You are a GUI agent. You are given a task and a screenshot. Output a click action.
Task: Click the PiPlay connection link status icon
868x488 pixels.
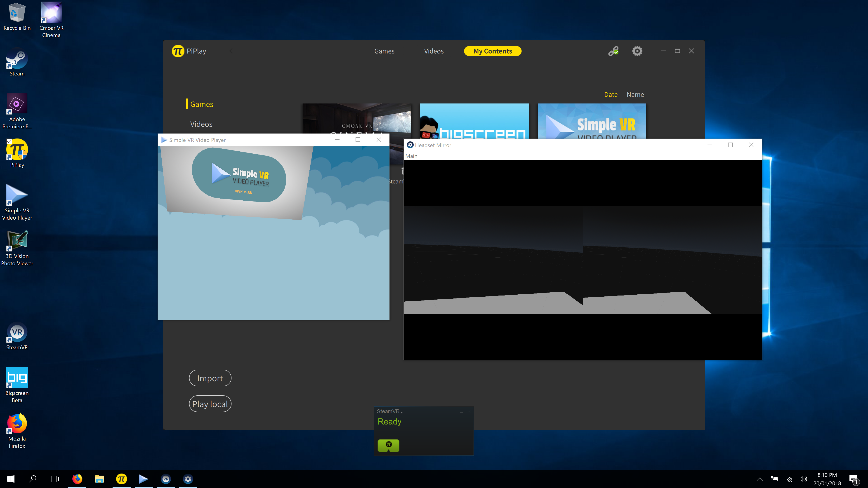pyautogui.click(x=613, y=51)
